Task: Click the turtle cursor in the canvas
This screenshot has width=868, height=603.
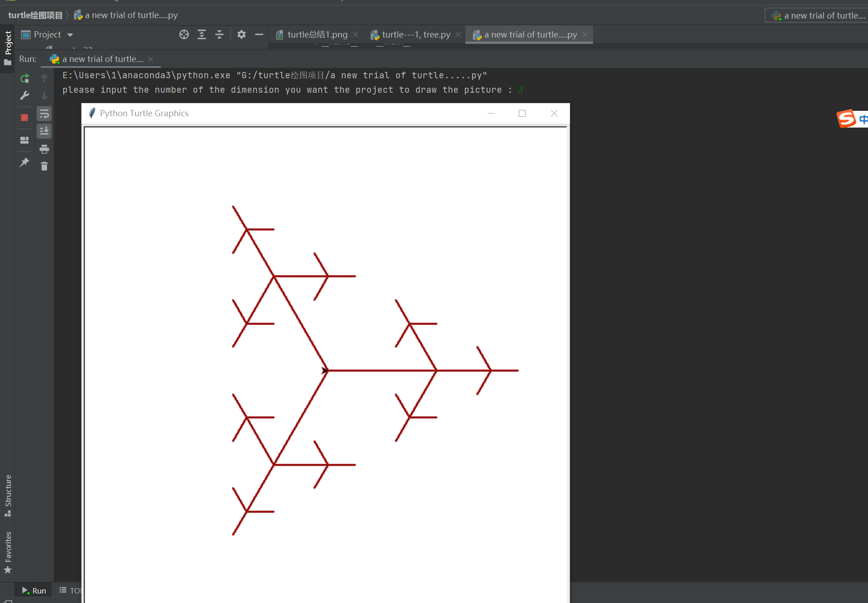Action: click(324, 370)
